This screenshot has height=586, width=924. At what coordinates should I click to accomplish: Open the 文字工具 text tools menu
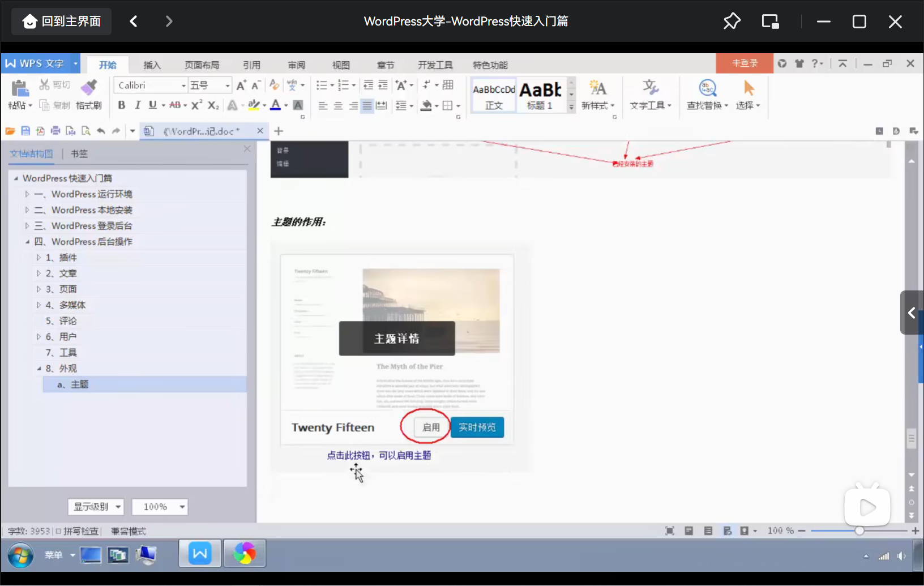[x=651, y=95]
